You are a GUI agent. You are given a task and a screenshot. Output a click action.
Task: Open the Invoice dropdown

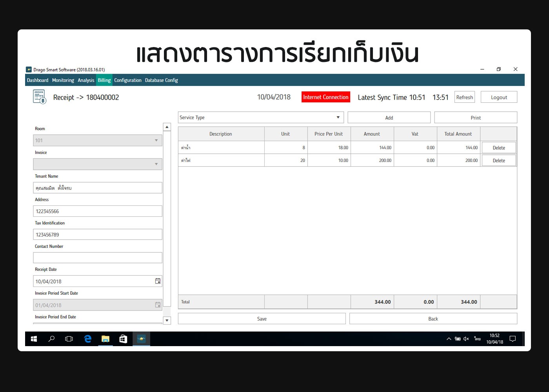[x=98, y=164]
